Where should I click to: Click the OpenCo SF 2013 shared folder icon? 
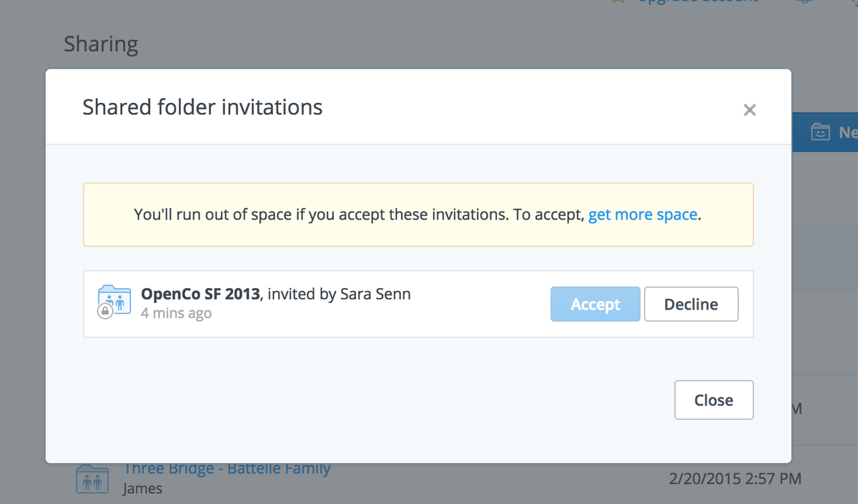pos(114,302)
